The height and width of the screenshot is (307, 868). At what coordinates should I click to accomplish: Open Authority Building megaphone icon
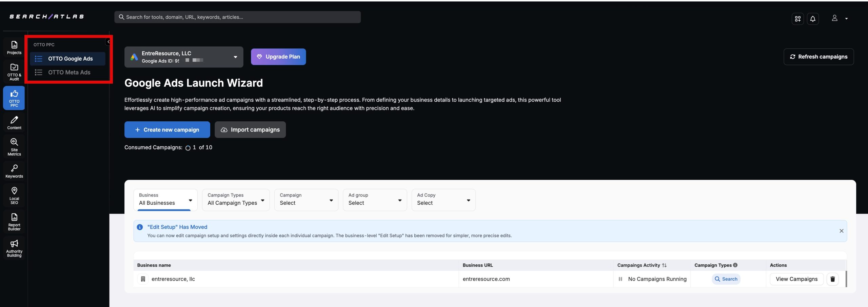point(14,248)
